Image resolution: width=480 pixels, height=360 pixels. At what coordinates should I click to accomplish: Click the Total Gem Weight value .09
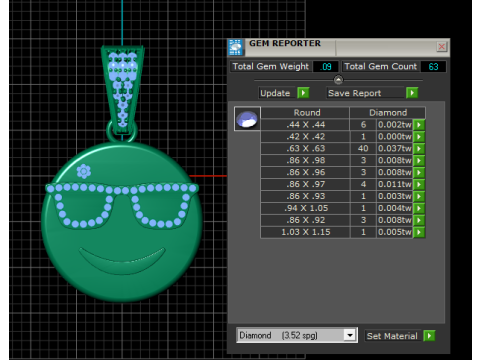click(x=326, y=67)
